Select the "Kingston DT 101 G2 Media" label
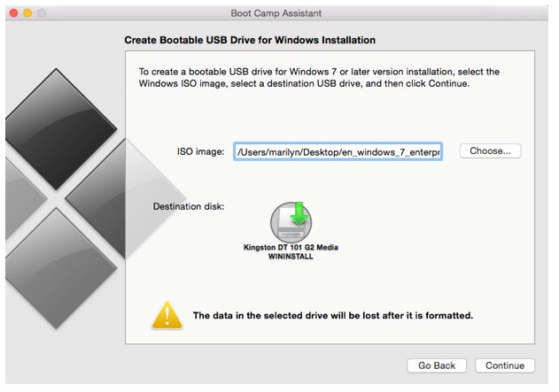This screenshot has height=392, width=559. click(291, 248)
